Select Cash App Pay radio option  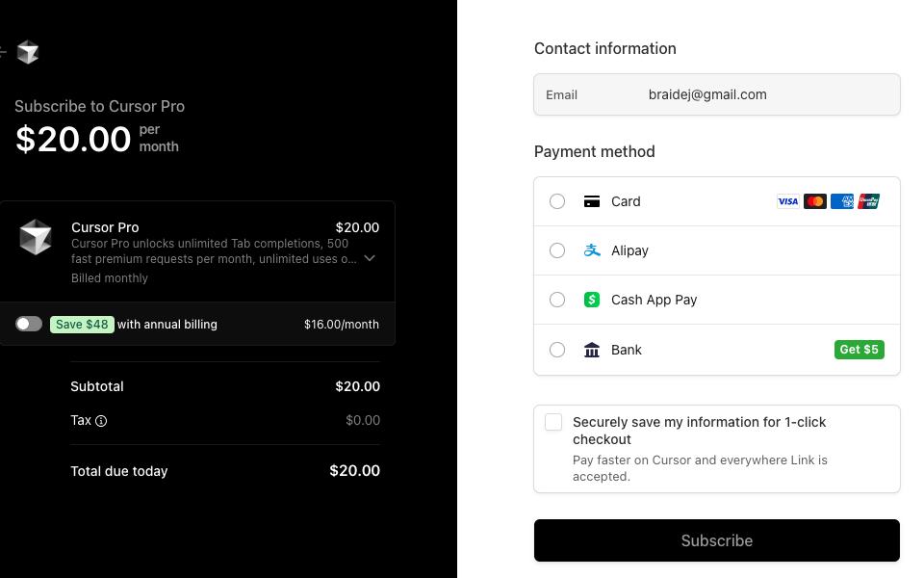(557, 300)
